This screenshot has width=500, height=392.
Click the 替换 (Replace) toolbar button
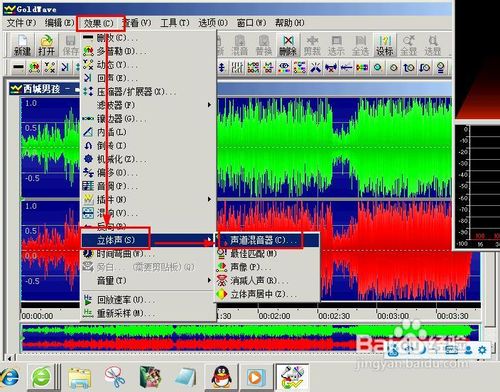[264, 46]
